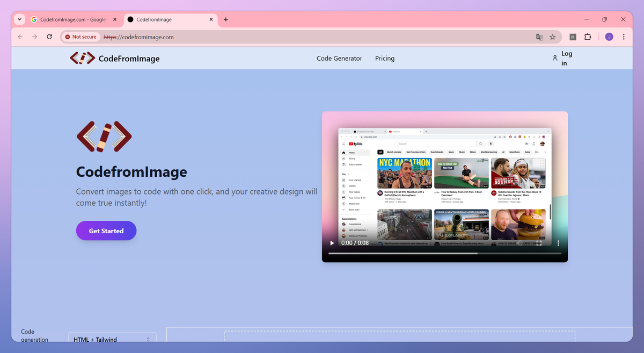Go back with the browser back arrow

[x=20, y=37]
